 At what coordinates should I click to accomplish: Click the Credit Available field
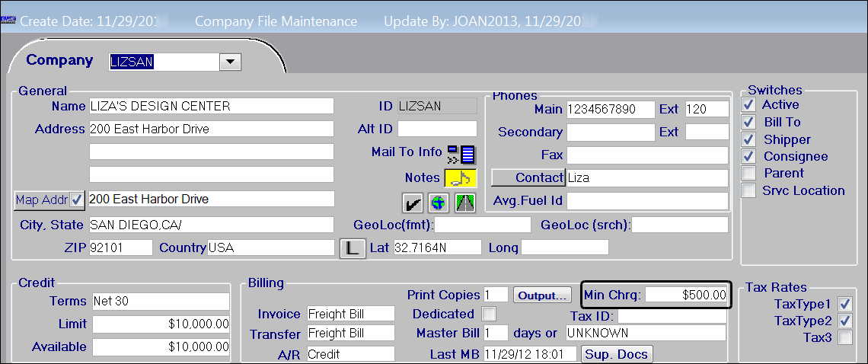(161, 346)
